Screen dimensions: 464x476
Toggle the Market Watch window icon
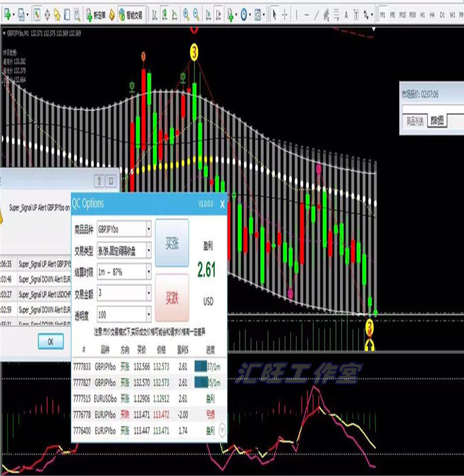[x=37, y=14]
